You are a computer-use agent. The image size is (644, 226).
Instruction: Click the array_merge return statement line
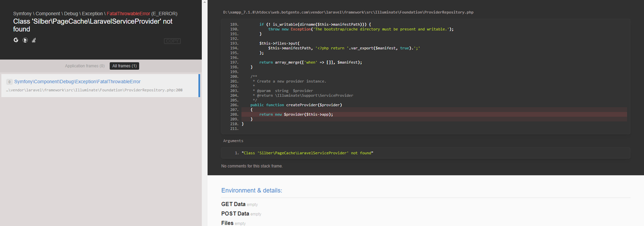[x=310, y=63]
